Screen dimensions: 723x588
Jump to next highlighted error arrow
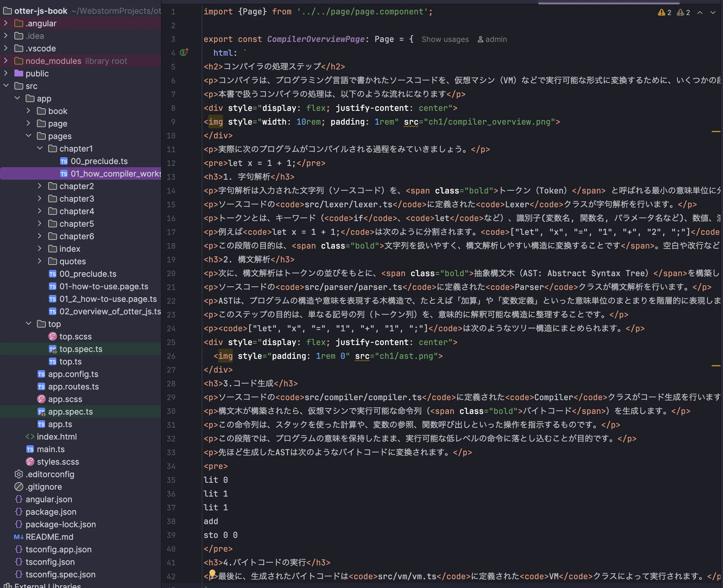tap(713, 13)
